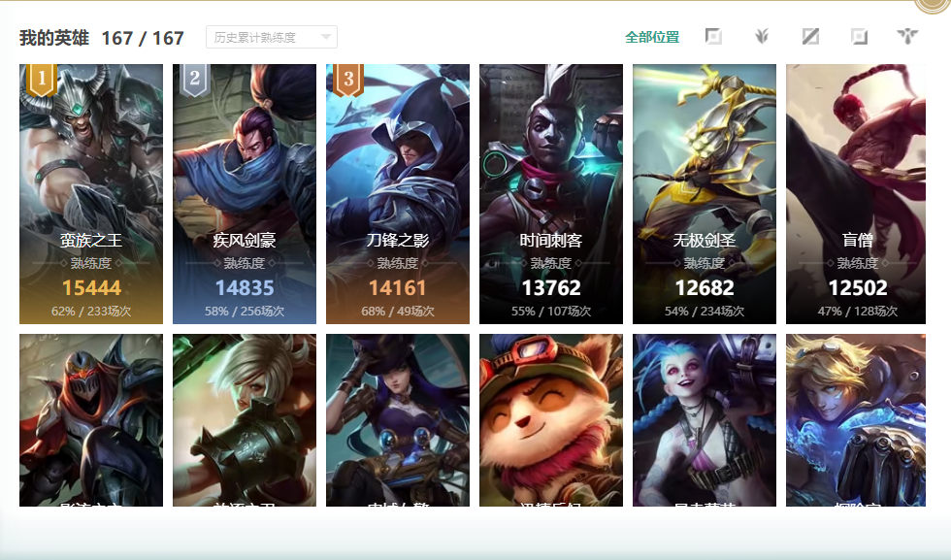
Task: Open the 蛮族之王 hero card
Action: (x=91, y=194)
